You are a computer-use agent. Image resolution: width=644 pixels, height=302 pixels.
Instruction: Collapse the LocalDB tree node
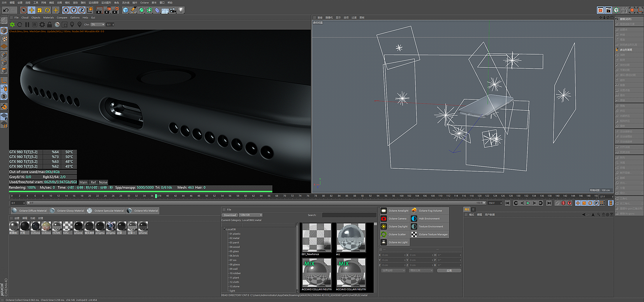click(224, 229)
